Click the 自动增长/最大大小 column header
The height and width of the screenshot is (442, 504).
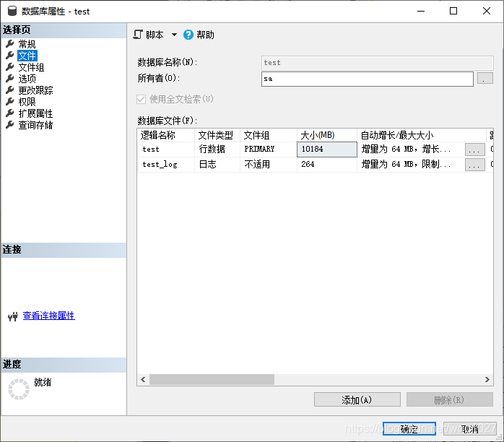tap(422, 135)
